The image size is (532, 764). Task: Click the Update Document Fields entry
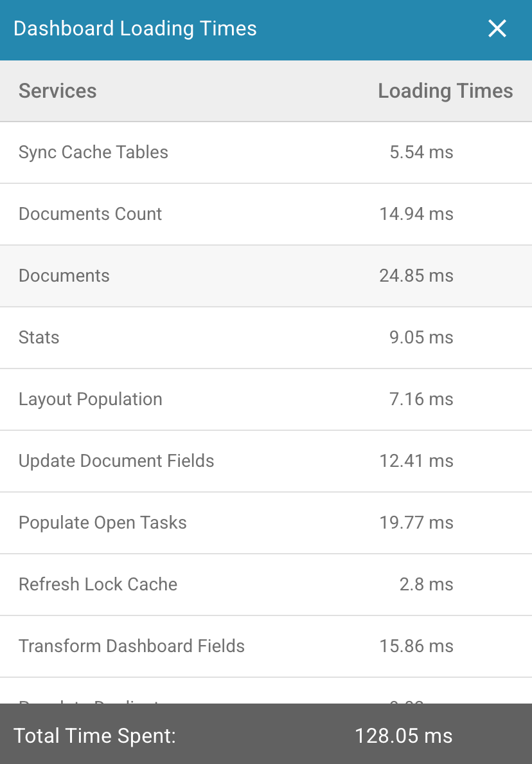(x=116, y=461)
